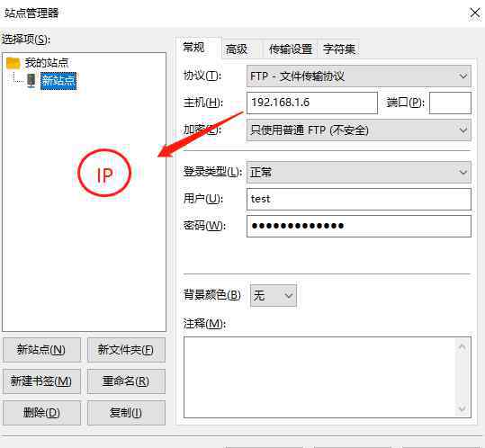The height and width of the screenshot is (448, 485).
Task: Click the 新建书签(M) button
Action: click(41, 381)
